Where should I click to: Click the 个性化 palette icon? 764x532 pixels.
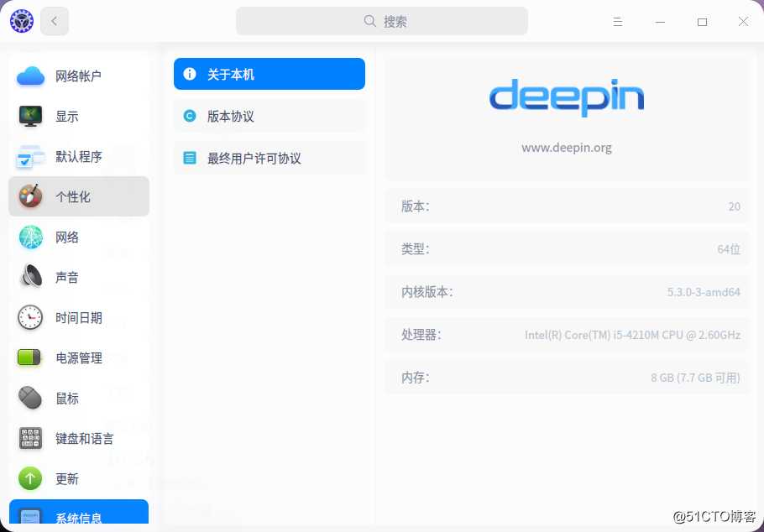(30, 196)
